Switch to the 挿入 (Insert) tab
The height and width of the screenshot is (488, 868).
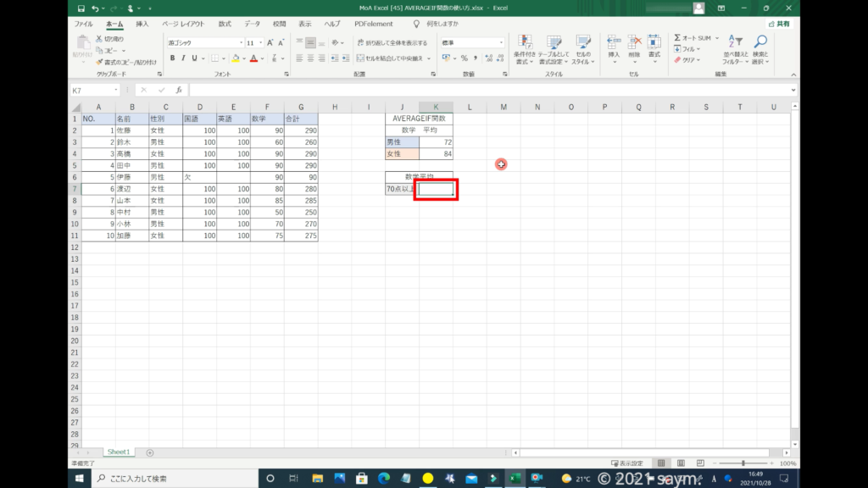click(x=142, y=25)
